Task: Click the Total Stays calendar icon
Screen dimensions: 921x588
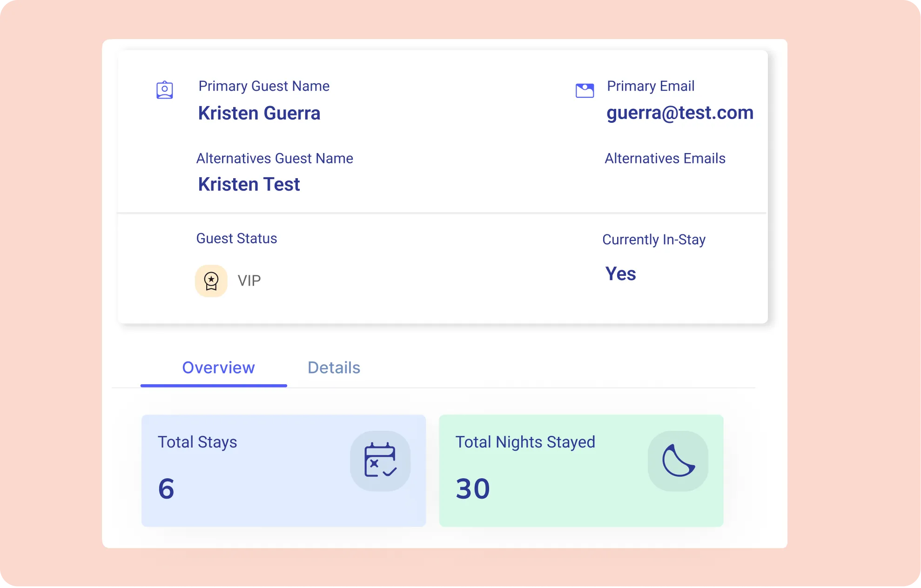Action: tap(380, 461)
